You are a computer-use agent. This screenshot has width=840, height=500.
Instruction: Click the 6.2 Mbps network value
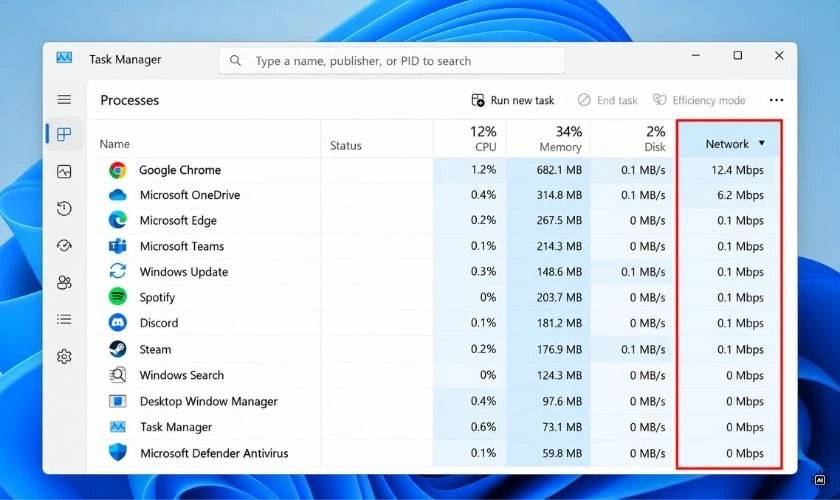tap(740, 195)
